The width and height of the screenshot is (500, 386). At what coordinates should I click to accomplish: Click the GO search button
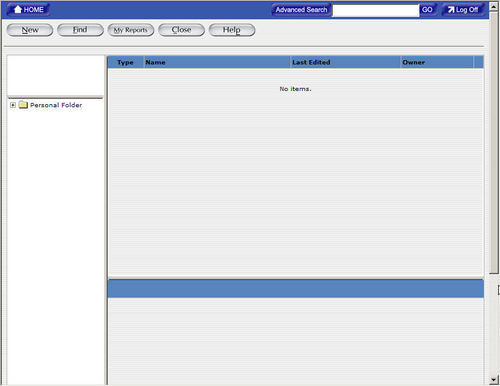(427, 10)
